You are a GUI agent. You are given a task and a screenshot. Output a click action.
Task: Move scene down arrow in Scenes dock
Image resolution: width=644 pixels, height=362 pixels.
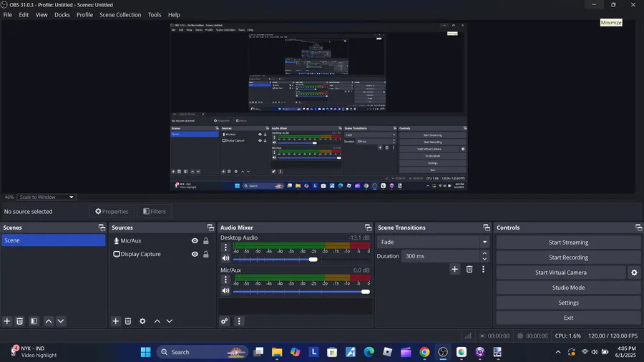click(x=61, y=321)
